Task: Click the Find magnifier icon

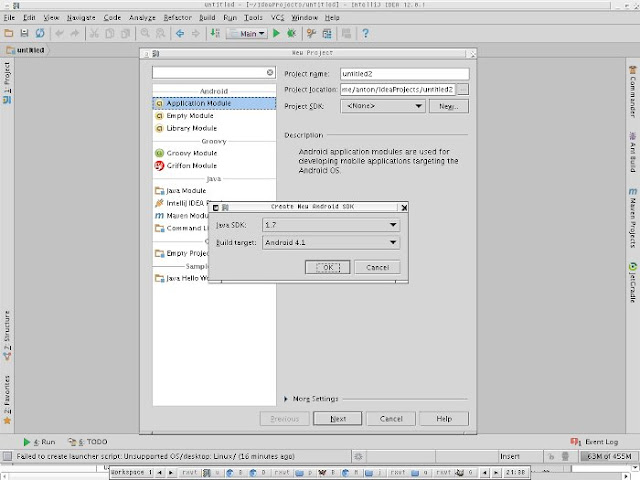Action: 145,33
